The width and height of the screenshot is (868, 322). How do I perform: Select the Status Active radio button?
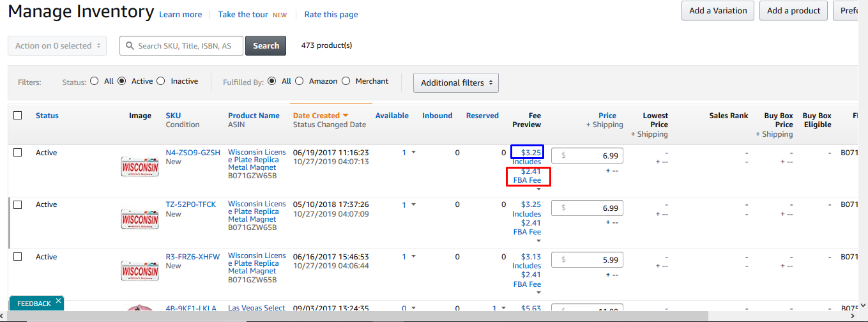click(x=122, y=81)
